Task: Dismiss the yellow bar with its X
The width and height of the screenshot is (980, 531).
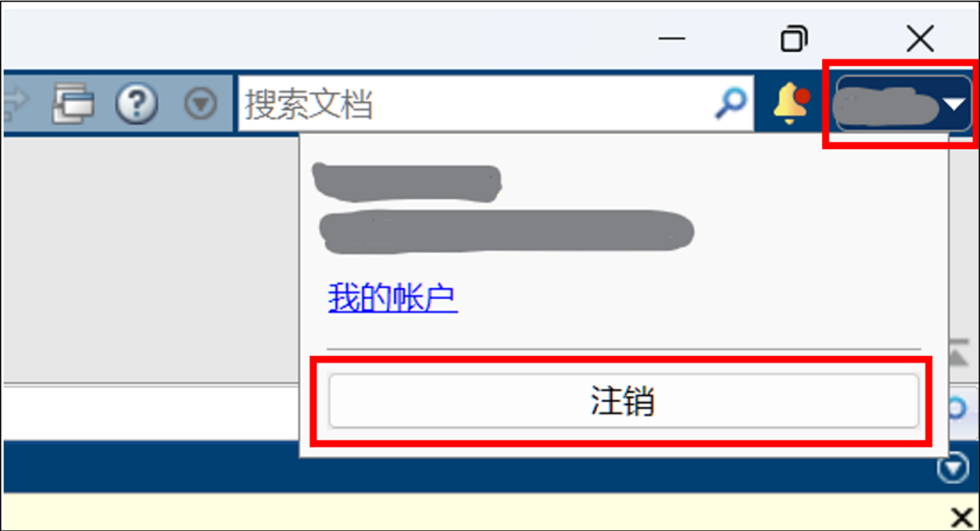Action: (961, 516)
